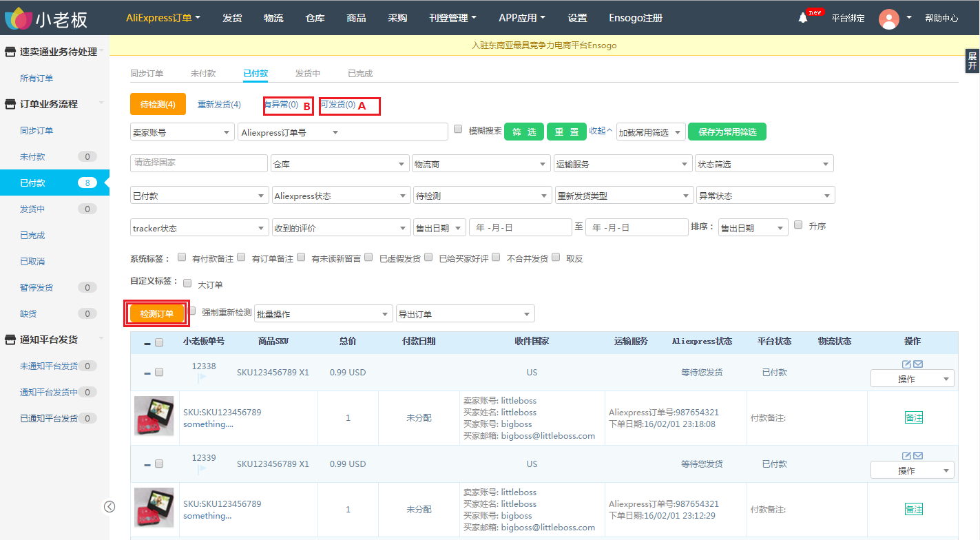Click the flag icon under order 12338
Screen dimensions: 980x540
202,378
